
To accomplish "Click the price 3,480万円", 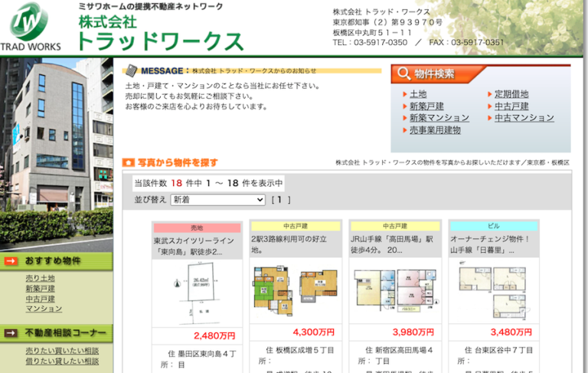I will (511, 332).
